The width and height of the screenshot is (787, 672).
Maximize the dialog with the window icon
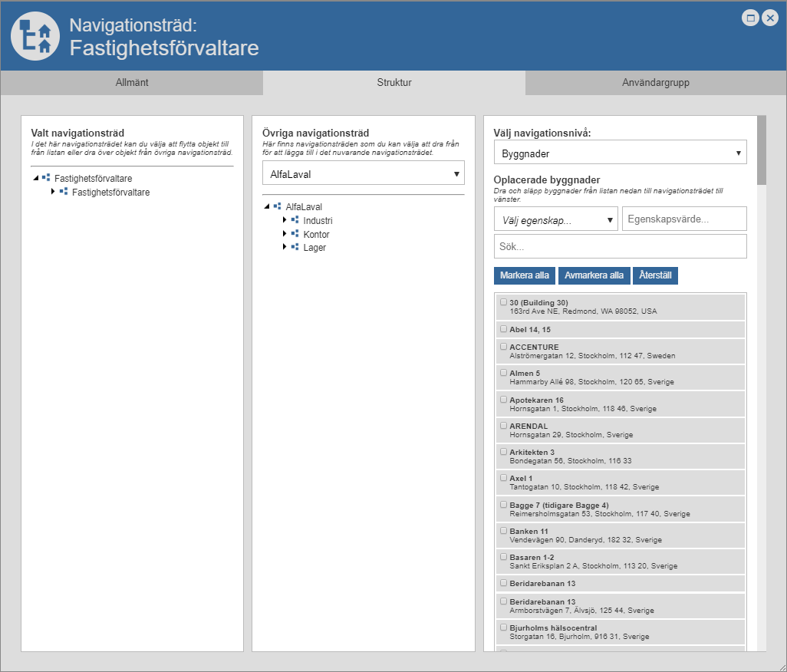(x=751, y=18)
